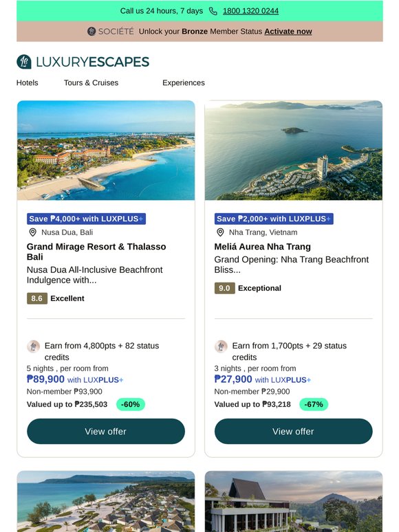This screenshot has height=532, width=399.
Task: View offer for Meliá Aurea Nha Trang
Action: click(293, 431)
